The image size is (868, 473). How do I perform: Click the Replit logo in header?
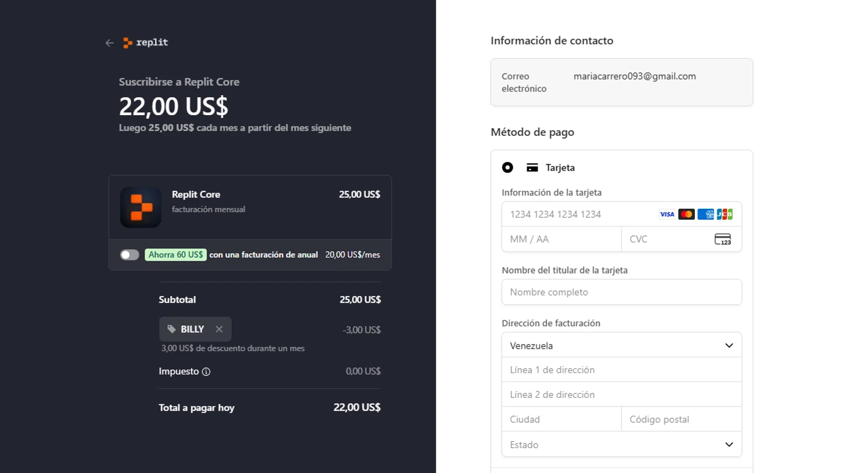[x=145, y=43]
